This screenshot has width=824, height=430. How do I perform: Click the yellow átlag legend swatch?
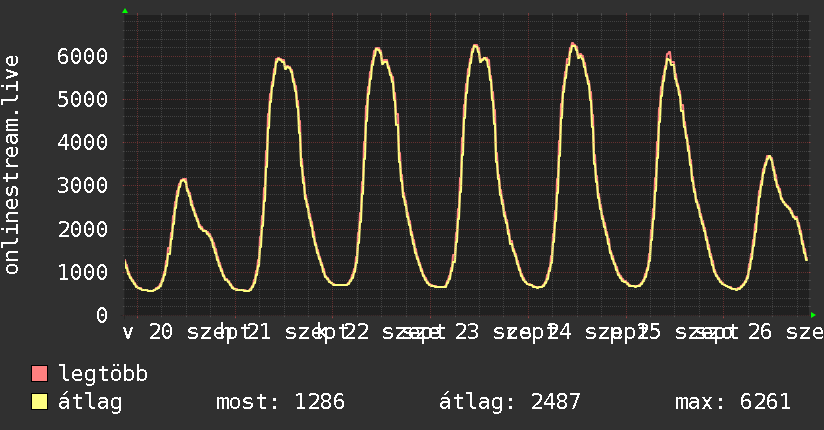(39, 401)
